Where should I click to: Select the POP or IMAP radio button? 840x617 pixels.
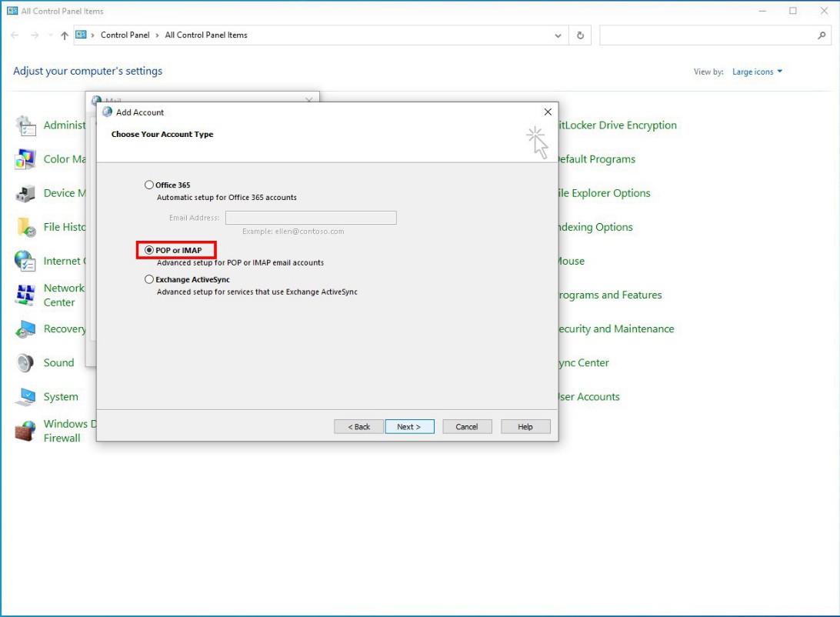pyautogui.click(x=149, y=250)
